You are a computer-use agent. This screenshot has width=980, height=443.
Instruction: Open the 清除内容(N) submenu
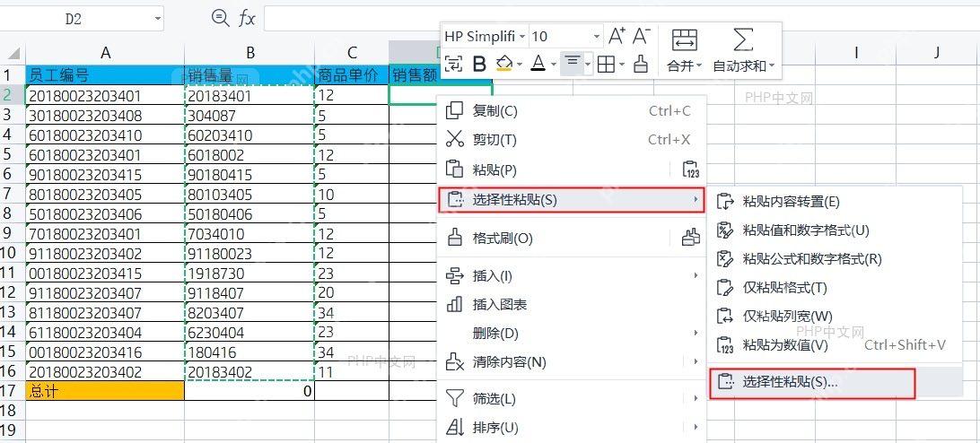pyautogui.click(x=571, y=361)
